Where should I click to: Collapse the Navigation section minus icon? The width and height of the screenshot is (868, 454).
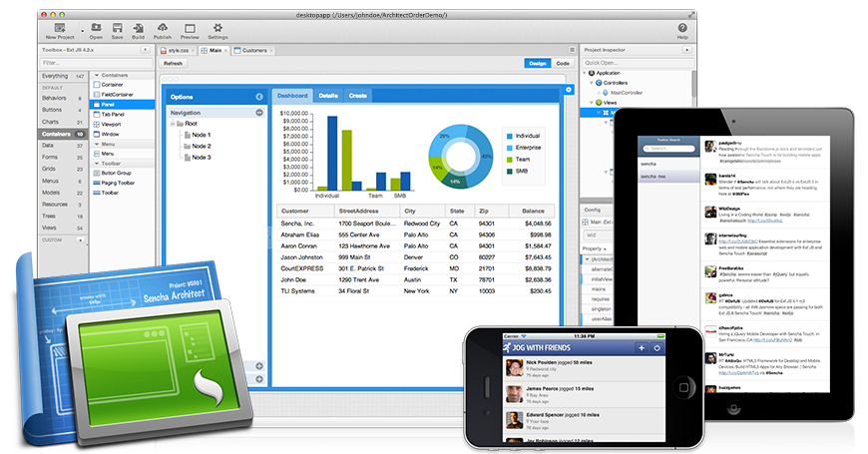[x=259, y=113]
